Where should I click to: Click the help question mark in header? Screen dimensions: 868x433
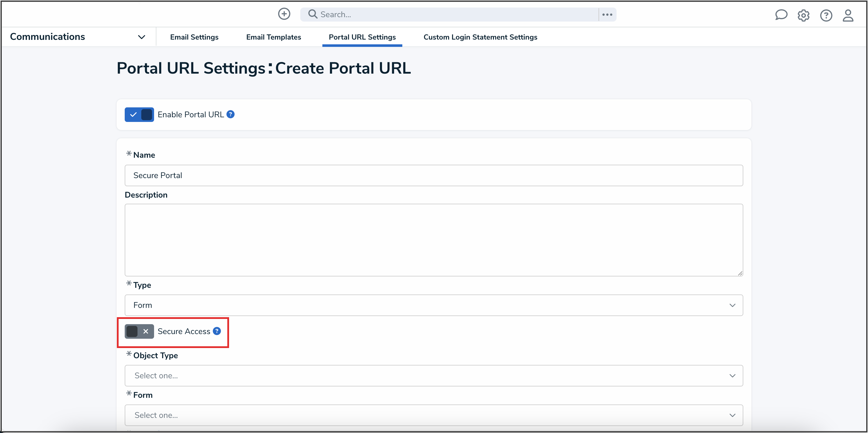826,15
